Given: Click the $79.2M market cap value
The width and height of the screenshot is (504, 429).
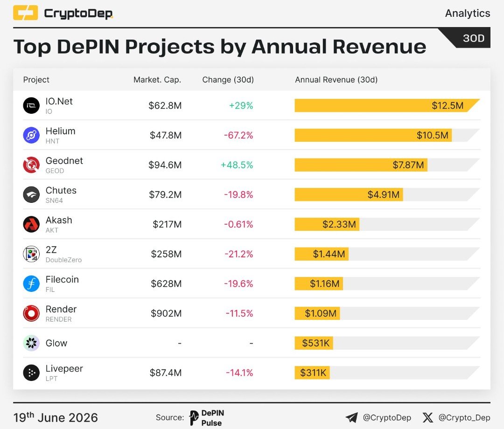Looking at the screenshot, I should 165,194.
